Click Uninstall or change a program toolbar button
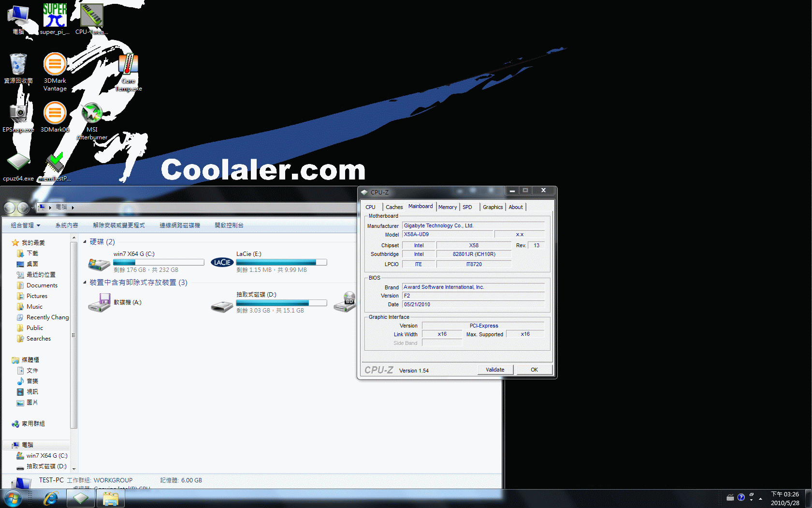Screen dimensions: 812x508 click(x=119, y=225)
